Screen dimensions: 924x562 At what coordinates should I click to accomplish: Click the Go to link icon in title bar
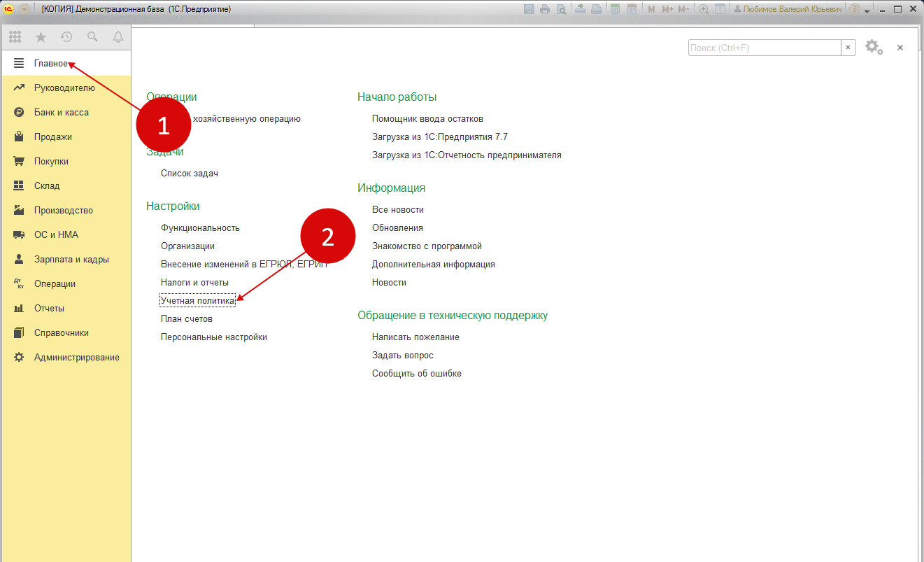(597, 9)
